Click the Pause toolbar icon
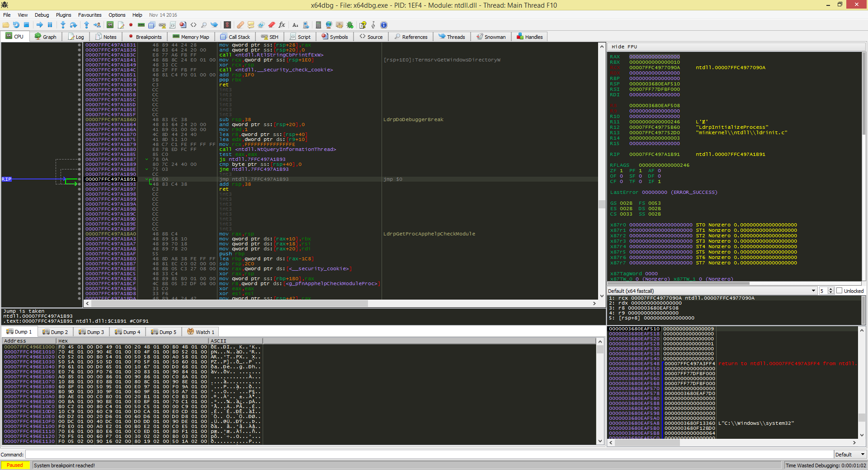Screen dimensions: 868x470 (x=50, y=25)
